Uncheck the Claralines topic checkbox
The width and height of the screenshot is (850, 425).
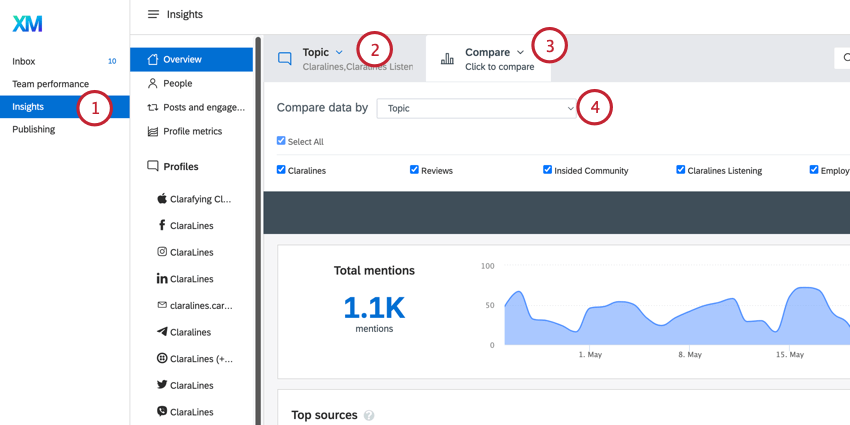pos(281,170)
